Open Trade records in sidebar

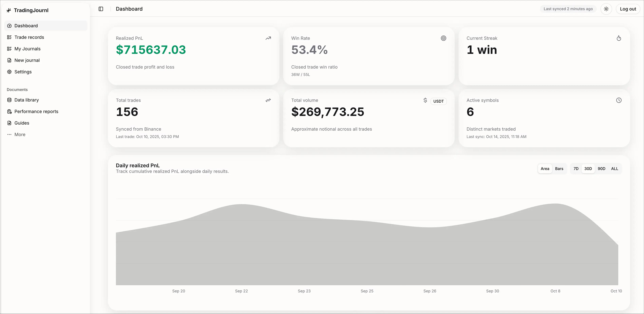[29, 37]
